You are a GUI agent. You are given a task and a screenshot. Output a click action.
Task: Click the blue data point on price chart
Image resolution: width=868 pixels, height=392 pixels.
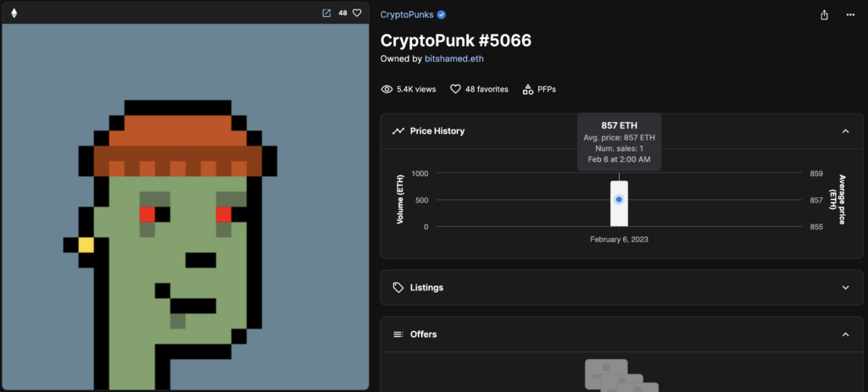tap(619, 199)
